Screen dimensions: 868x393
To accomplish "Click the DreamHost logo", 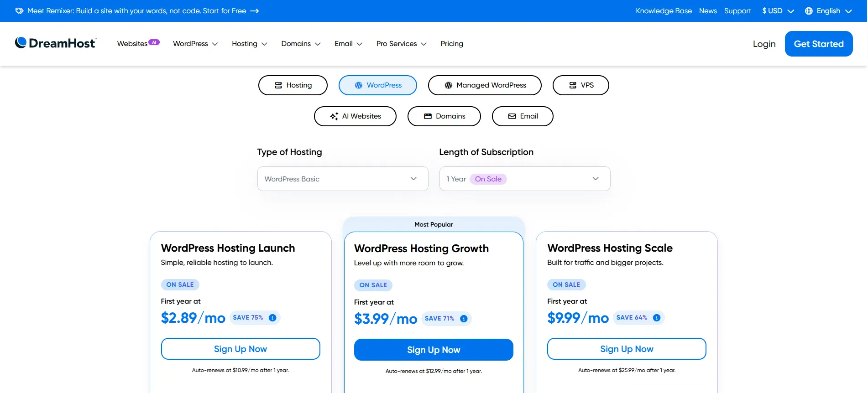I will coord(56,43).
